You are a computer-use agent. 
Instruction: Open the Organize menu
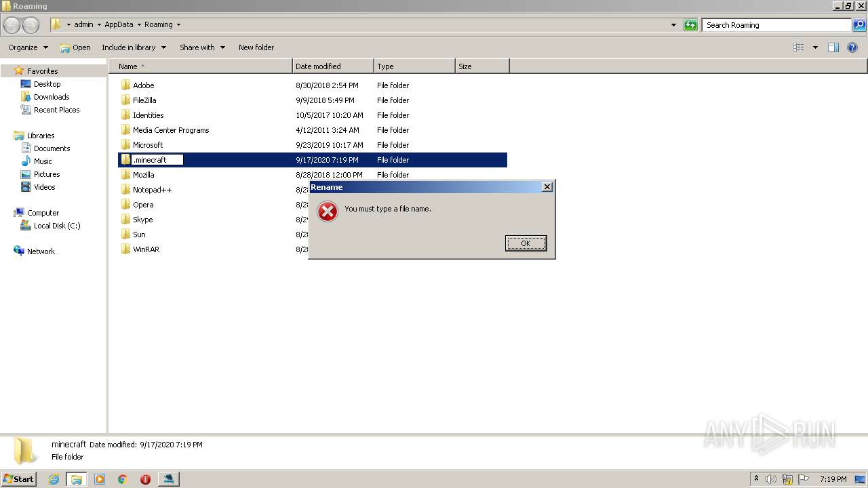coord(28,47)
